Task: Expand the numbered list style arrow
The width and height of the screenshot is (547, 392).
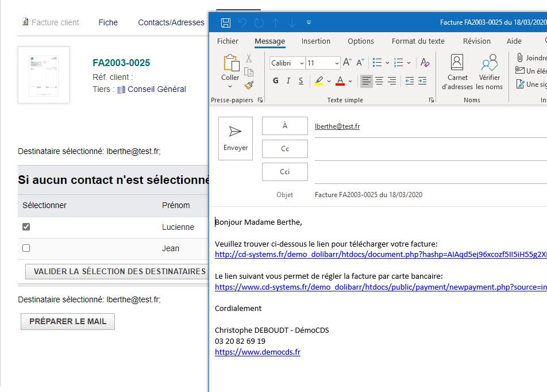Action: click(409, 63)
